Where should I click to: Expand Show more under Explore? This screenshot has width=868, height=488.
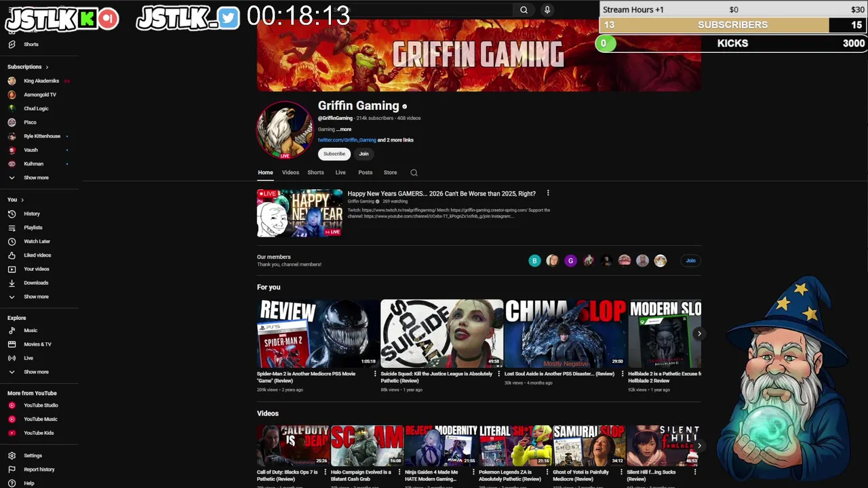36,371
